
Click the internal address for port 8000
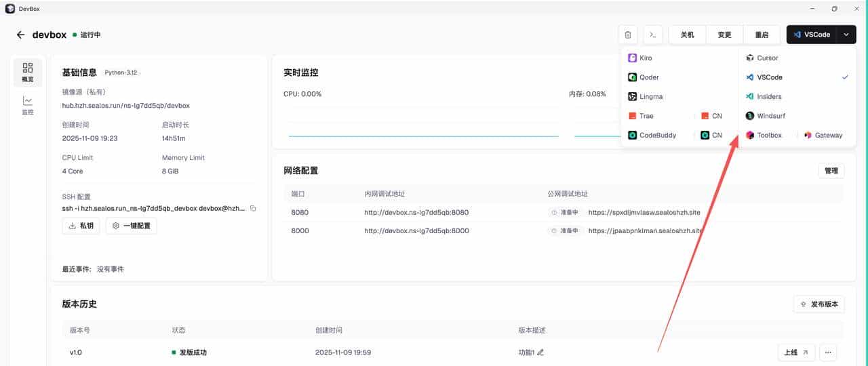coord(416,231)
